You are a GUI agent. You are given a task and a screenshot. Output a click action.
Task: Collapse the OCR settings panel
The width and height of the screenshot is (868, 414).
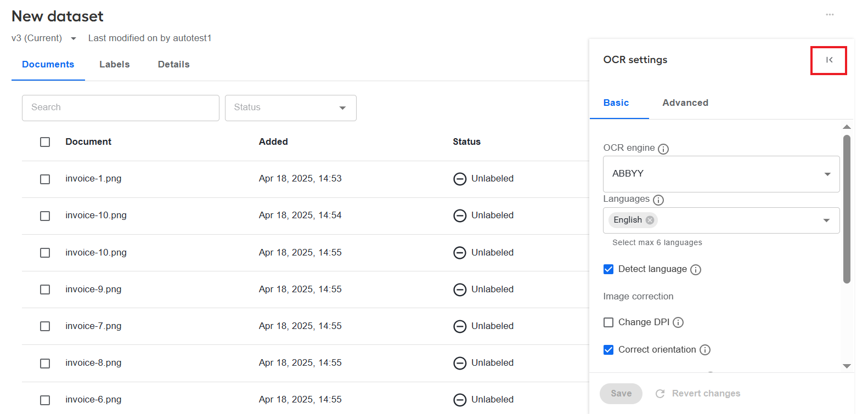(829, 60)
